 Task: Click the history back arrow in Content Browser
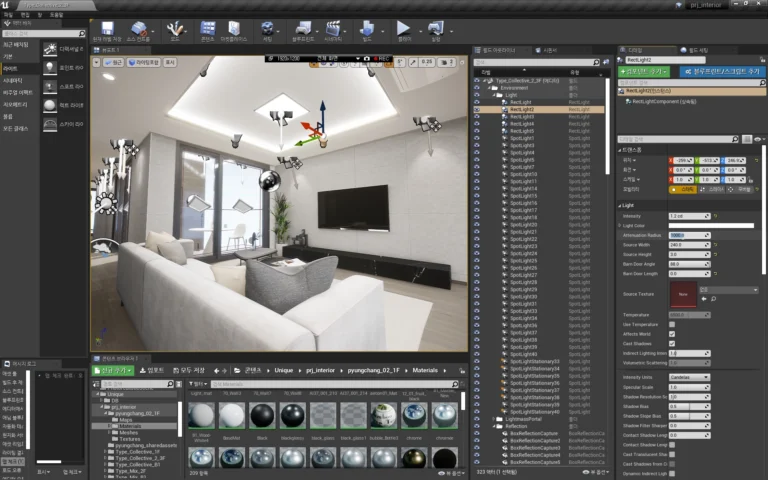(216, 371)
